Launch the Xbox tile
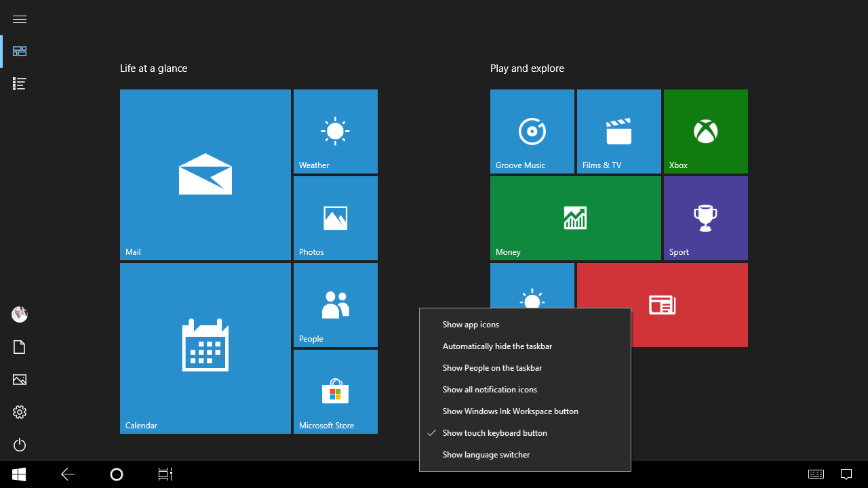 706,131
